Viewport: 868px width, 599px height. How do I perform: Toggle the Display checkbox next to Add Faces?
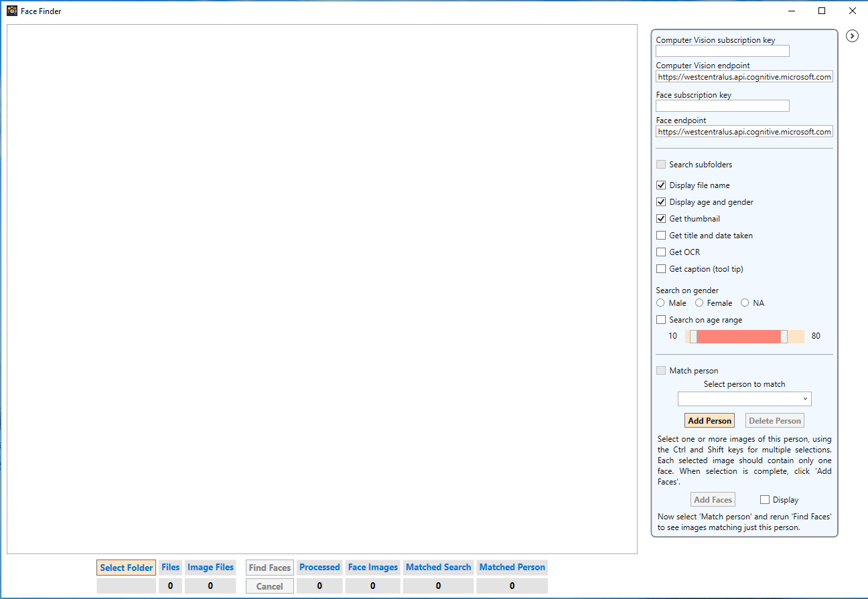(x=765, y=500)
